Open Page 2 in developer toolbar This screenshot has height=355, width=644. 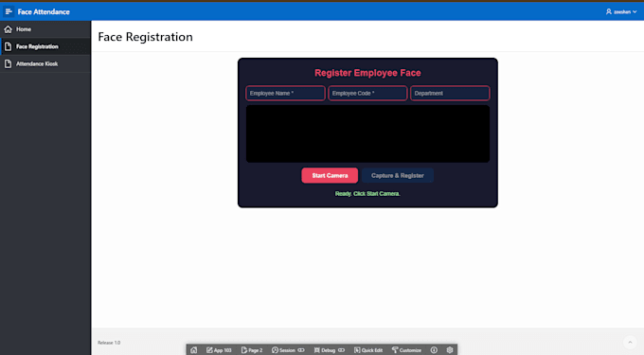[252, 350]
